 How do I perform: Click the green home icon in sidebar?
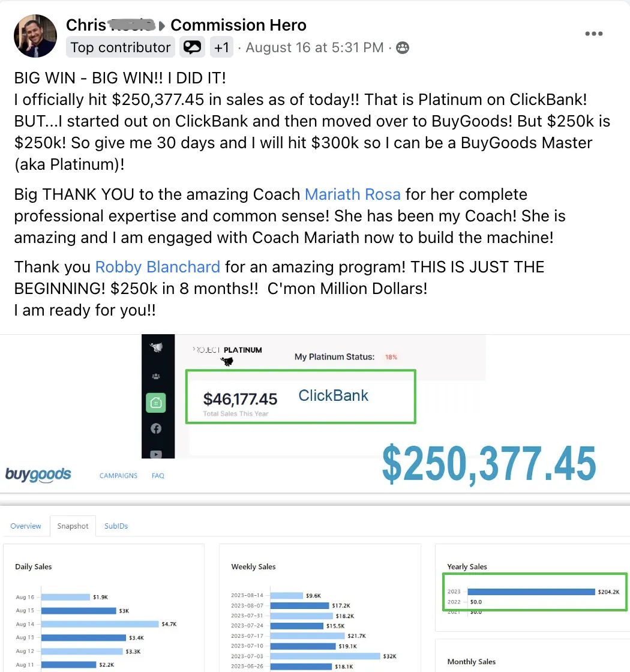pos(156,403)
